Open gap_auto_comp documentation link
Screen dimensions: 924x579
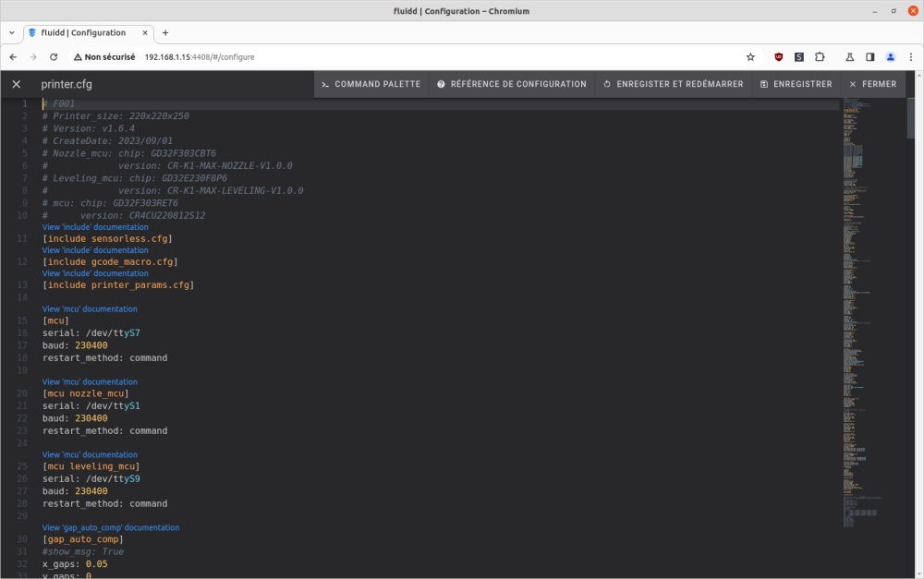[111, 528]
